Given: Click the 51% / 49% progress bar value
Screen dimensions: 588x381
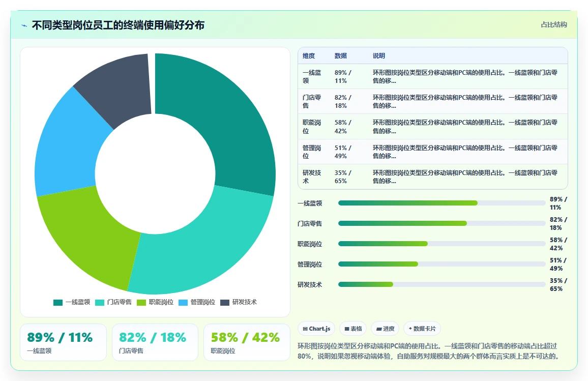Looking at the screenshot, I should coord(558,265).
